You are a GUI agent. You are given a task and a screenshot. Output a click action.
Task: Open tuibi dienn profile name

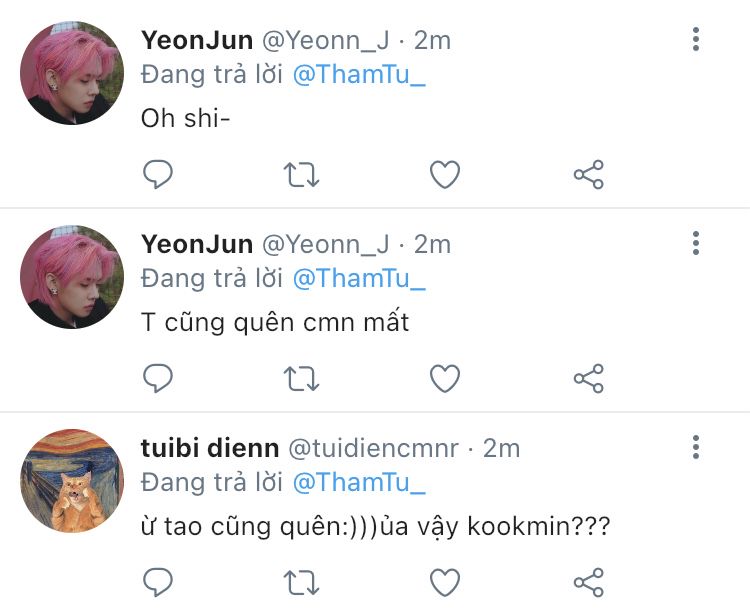point(210,448)
